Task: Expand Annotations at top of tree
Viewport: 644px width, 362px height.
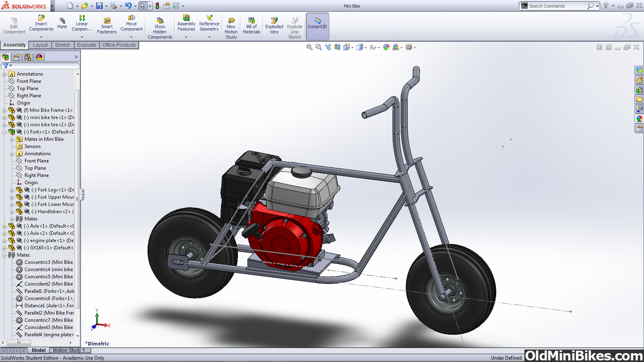Action: pos(4,74)
